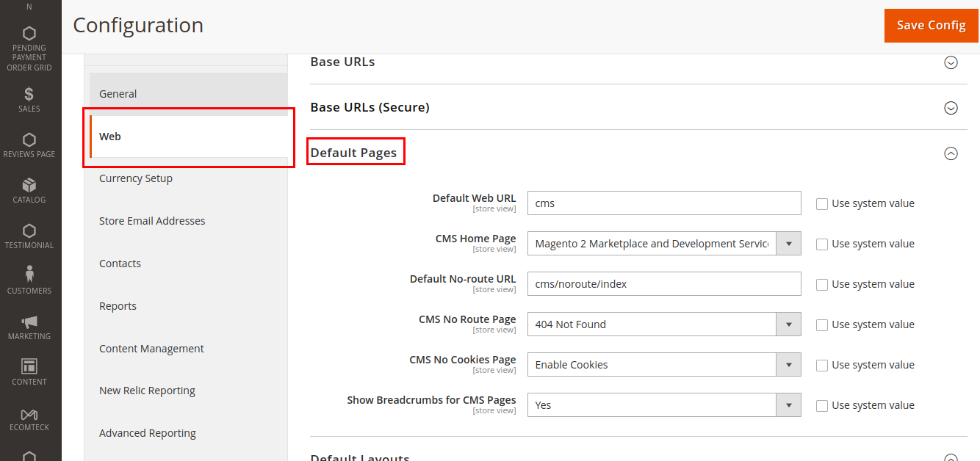
Task: Open the Customers sidebar icon
Action: coord(29,280)
